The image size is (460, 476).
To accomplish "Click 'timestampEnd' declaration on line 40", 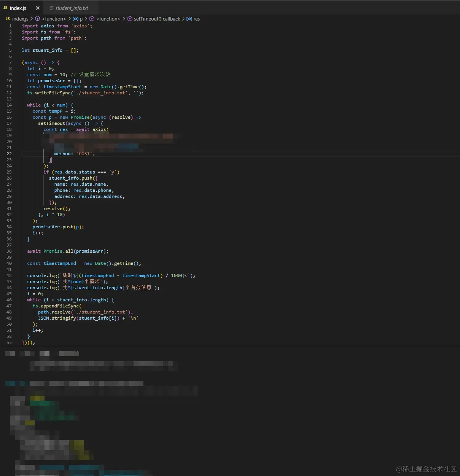I will tap(60, 263).
